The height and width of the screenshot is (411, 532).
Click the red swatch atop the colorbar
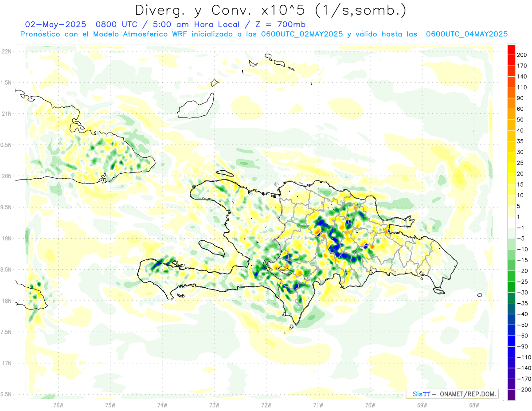[x=511, y=49]
